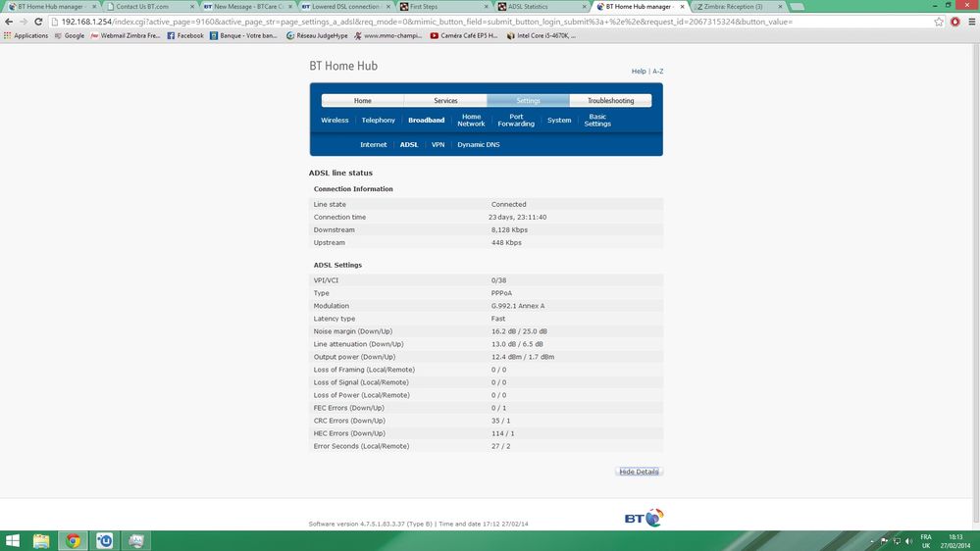980x551 pixels.
Task: Switch to the ADSL Statistics tab
Action: click(542, 6)
